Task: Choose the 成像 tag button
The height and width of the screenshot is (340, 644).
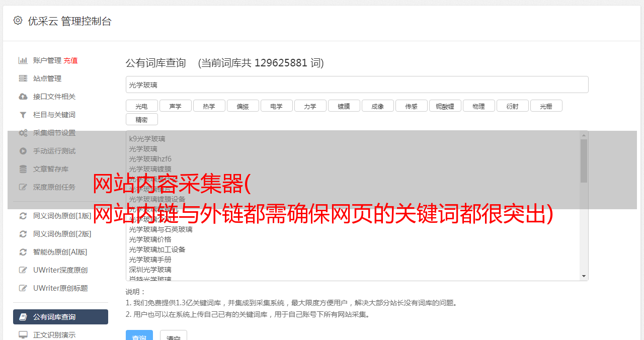Action: 378,106
